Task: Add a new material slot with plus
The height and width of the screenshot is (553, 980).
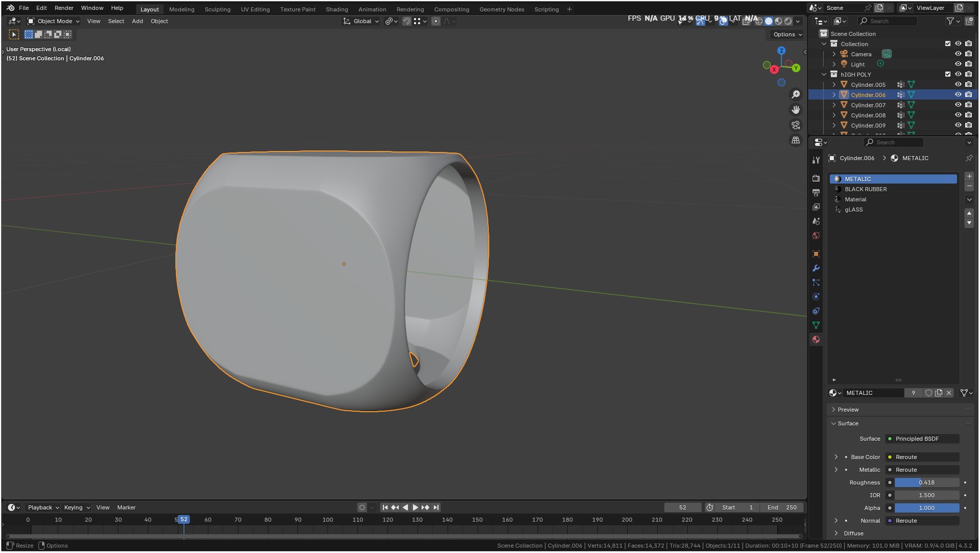Action: coord(969,177)
